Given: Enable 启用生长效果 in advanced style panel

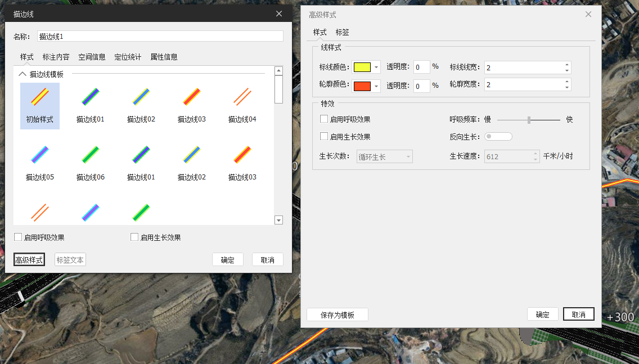Looking at the screenshot, I should pyautogui.click(x=324, y=137).
